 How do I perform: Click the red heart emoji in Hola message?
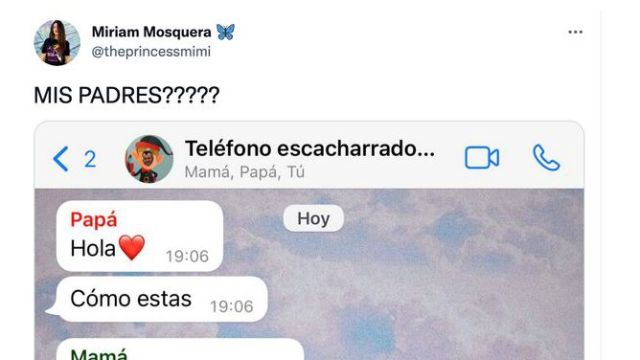click(132, 247)
